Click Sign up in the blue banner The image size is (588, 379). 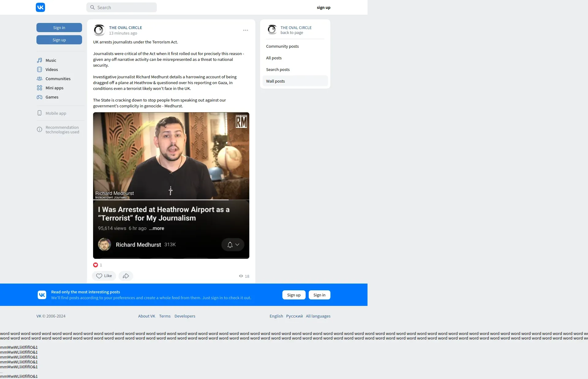click(293, 295)
